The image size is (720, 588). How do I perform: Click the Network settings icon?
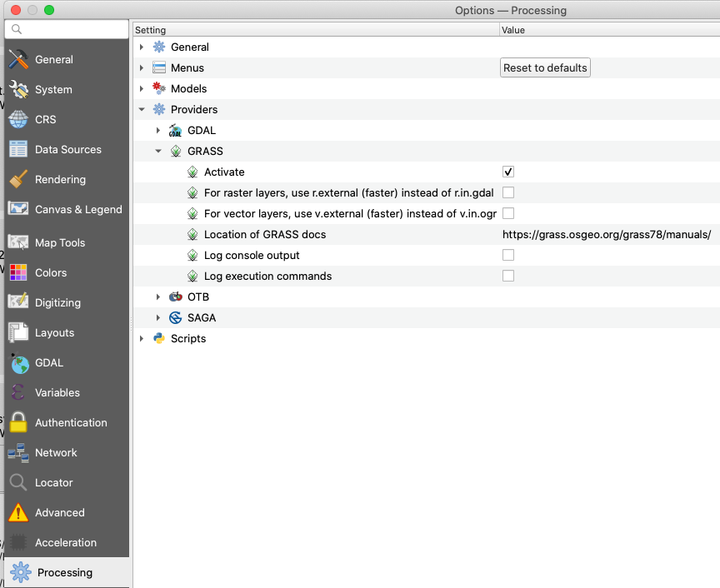point(18,452)
